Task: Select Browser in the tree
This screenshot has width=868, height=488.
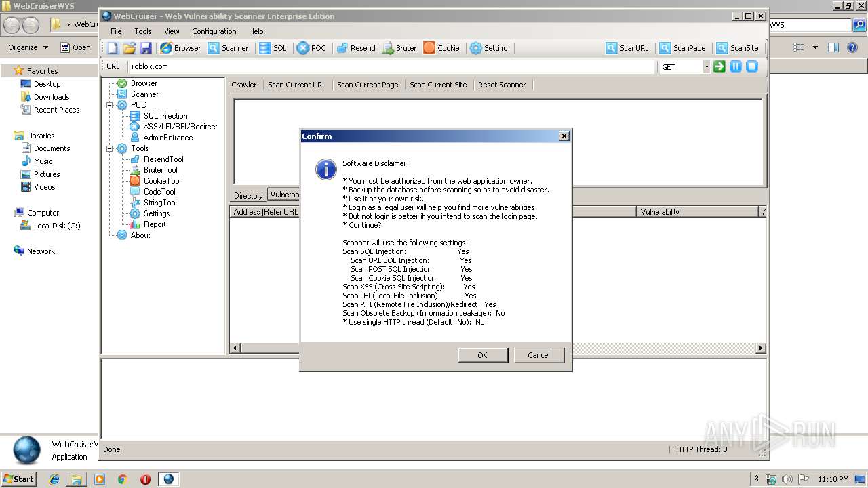Action: [x=144, y=83]
